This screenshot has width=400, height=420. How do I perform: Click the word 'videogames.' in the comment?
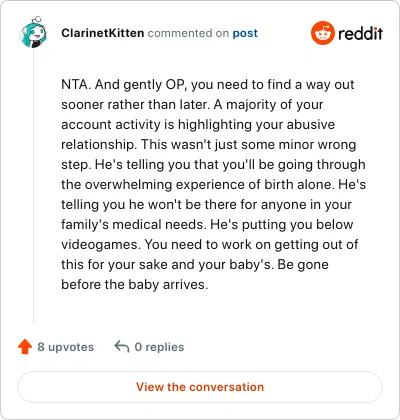[101, 245]
